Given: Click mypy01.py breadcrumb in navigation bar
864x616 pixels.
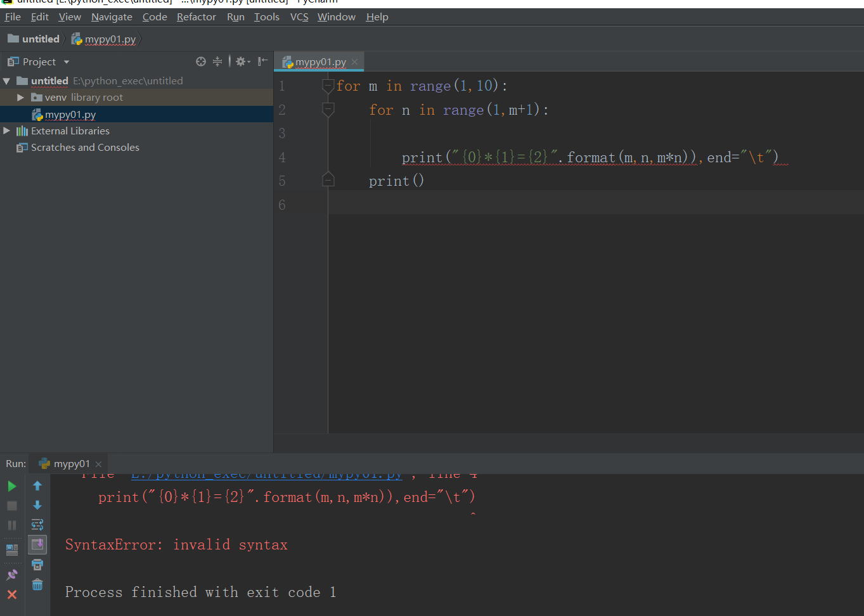Looking at the screenshot, I should pyautogui.click(x=104, y=39).
